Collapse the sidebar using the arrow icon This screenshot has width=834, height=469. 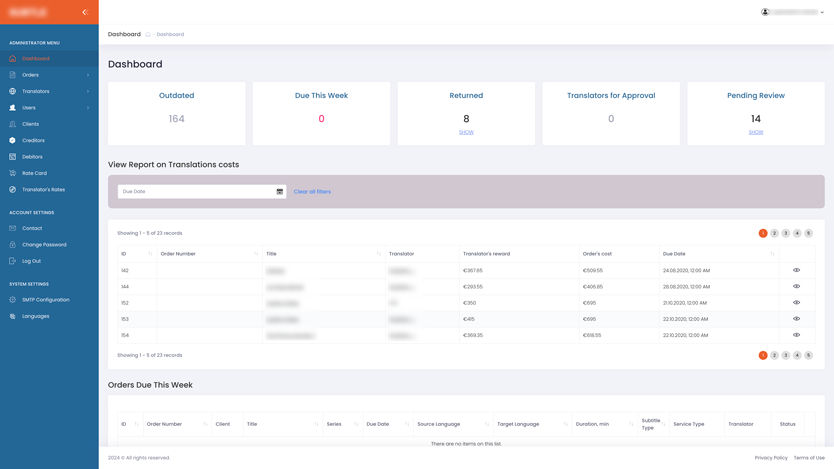85,12
